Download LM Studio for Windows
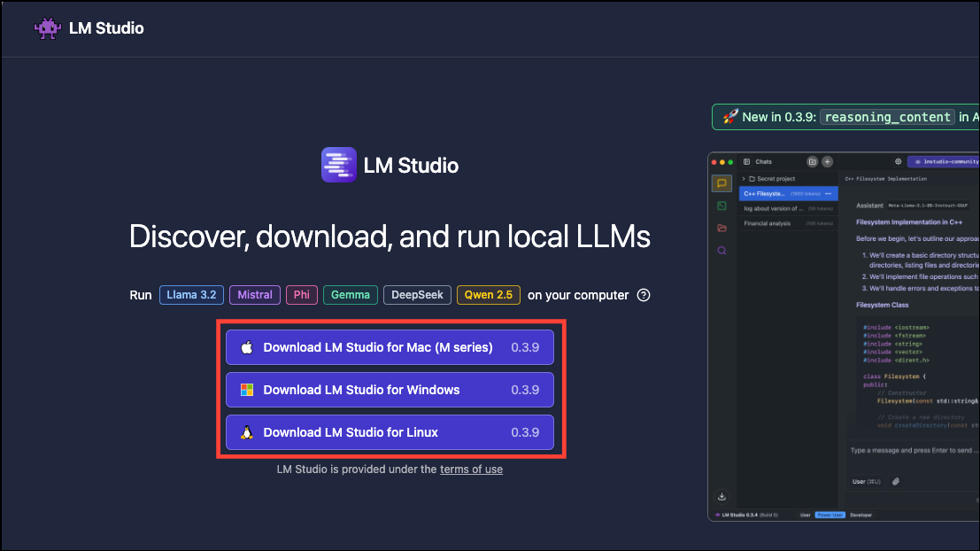The height and width of the screenshot is (551, 980). [390, 390]
